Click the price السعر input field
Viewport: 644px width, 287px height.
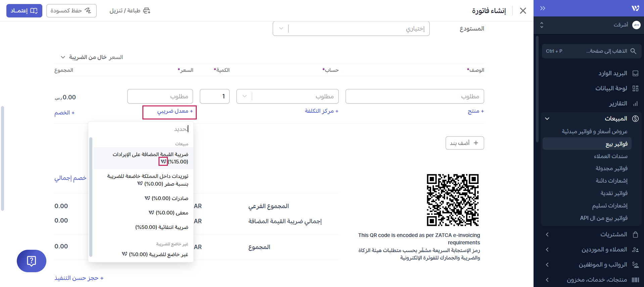point(160,97)
